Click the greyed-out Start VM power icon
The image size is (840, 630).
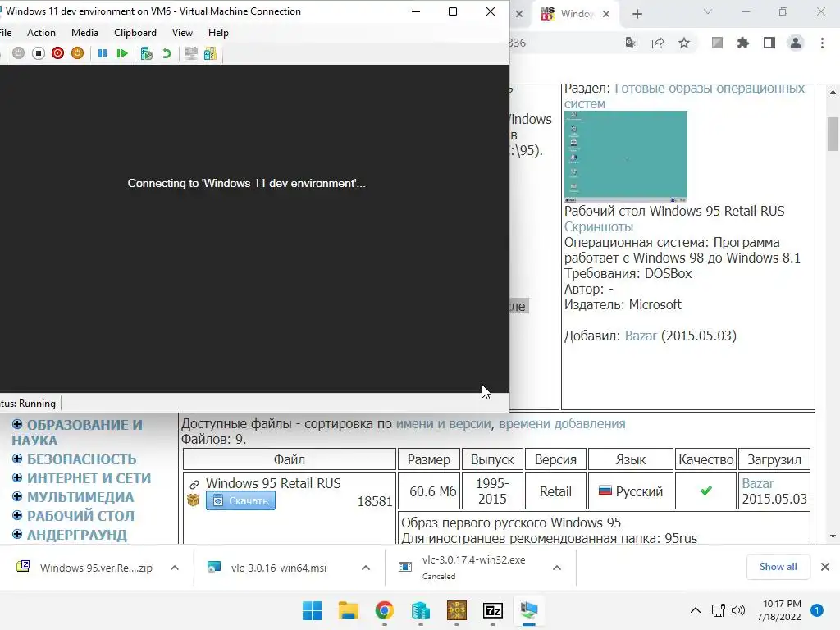coord(18,53)
